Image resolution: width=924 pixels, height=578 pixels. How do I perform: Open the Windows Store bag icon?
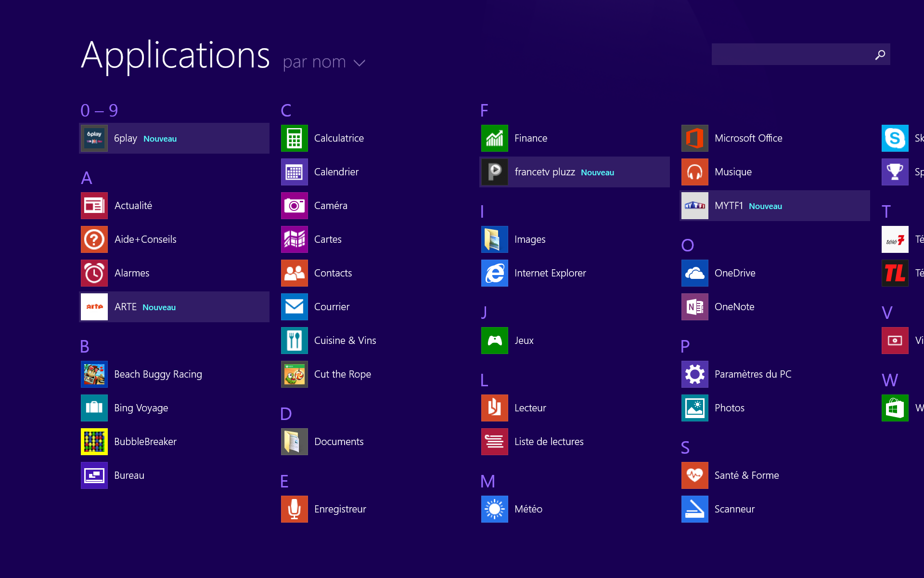point(895,408)
